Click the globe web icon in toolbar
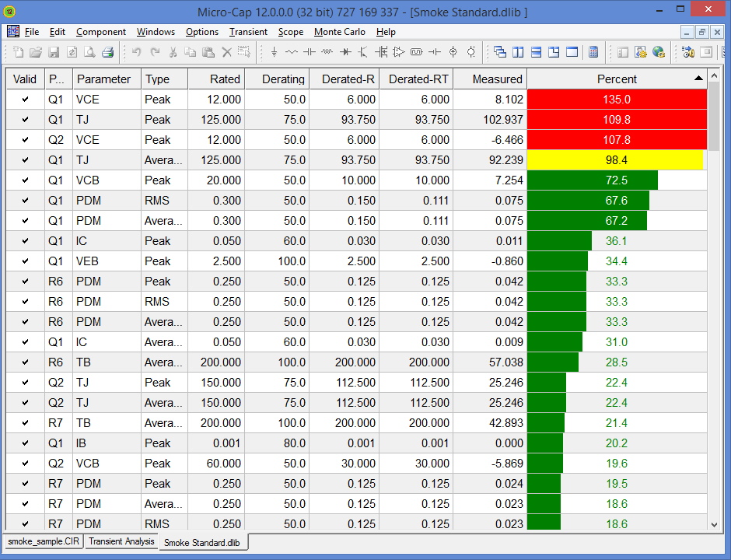Viewport: 731px width, 560px height. tap(659, 52)
